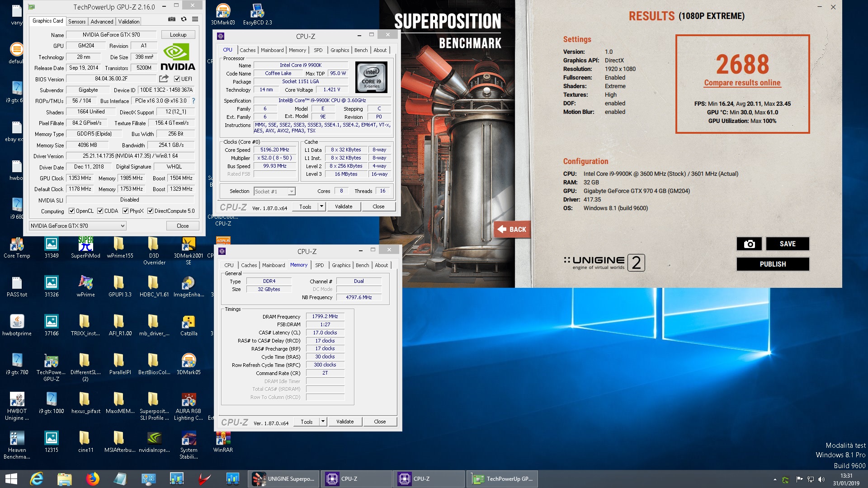This screenshot has height=488, width=868.
Task: Click the camera screenshot button in Superposition
Action: point(749,244)
